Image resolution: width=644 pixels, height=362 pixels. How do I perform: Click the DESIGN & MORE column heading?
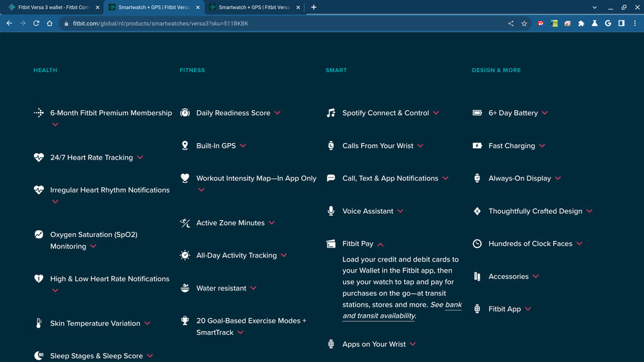pyautogui.click(x=496, y=70)
